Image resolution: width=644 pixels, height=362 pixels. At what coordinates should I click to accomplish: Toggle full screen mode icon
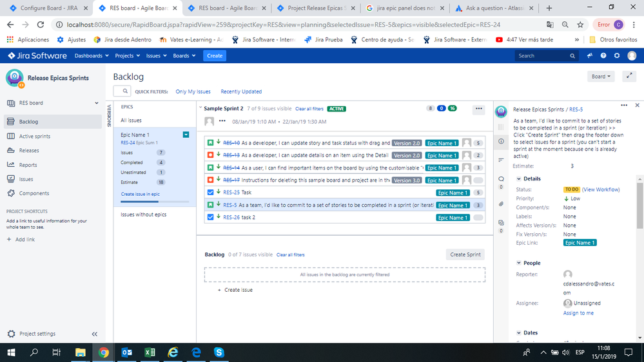629,76
